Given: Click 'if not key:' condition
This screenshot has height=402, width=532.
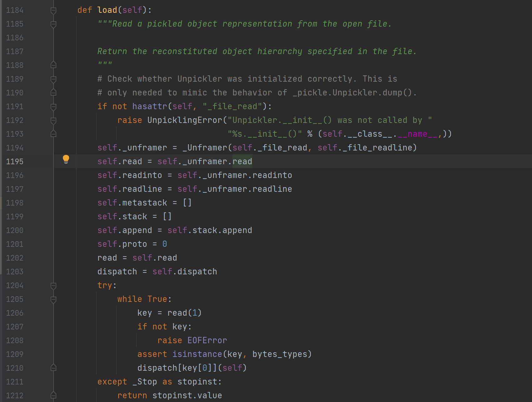Looking at the screenshot, I should pos(165,327).
